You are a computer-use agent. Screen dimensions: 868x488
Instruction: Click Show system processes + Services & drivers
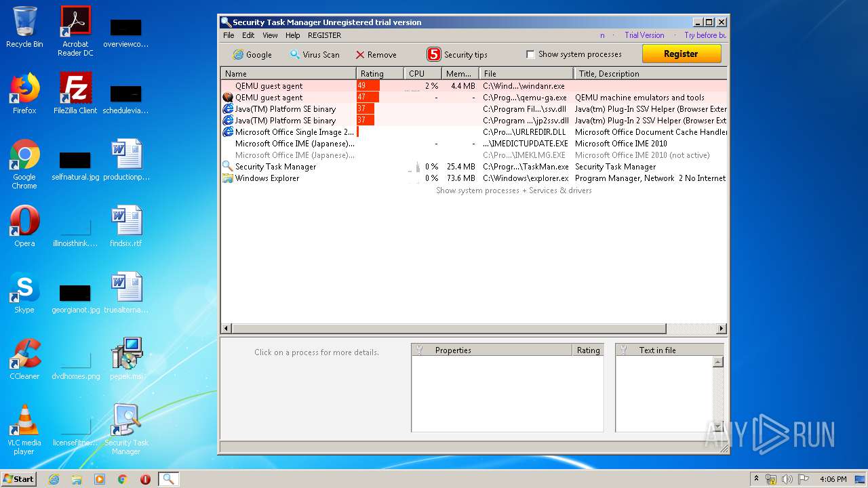(513, 190)
